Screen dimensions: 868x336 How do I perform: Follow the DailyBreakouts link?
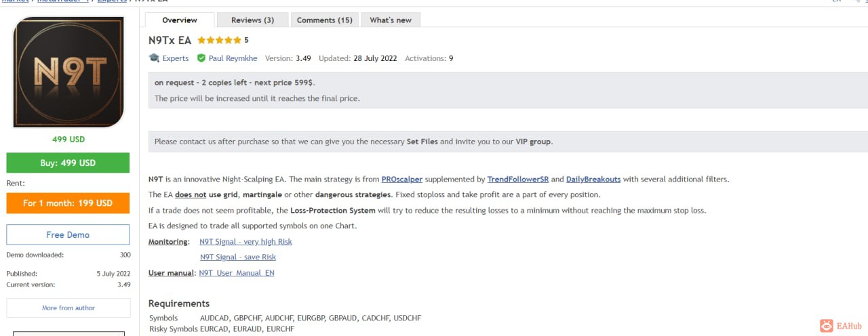click(593, 180)
